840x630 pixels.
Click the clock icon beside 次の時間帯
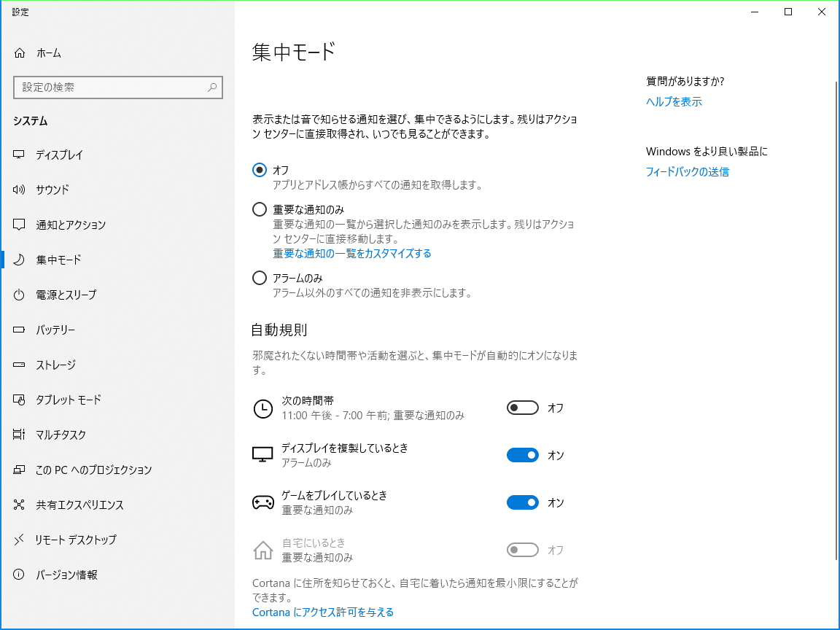coord(262,408)
